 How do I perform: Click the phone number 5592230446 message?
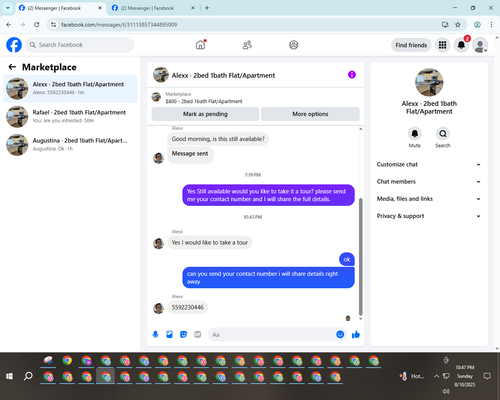pos(188,307)
